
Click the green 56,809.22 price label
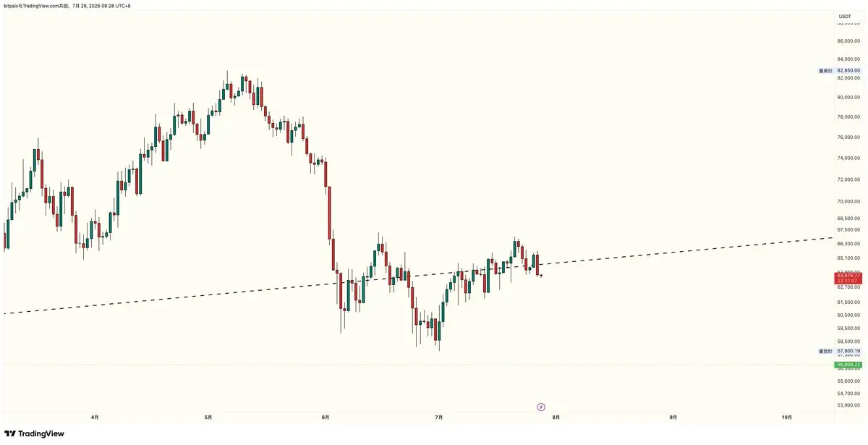click(x=848, y=365)
